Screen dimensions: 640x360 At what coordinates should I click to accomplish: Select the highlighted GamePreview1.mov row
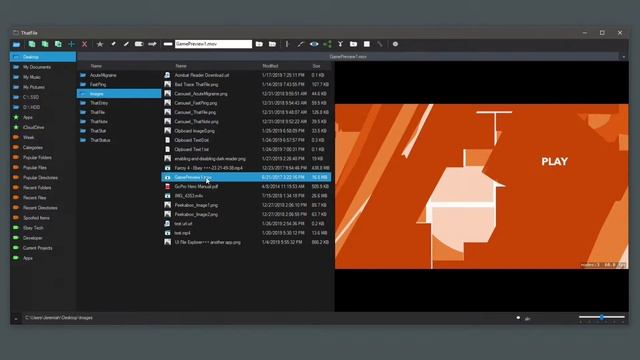click(x=246, y=177)
